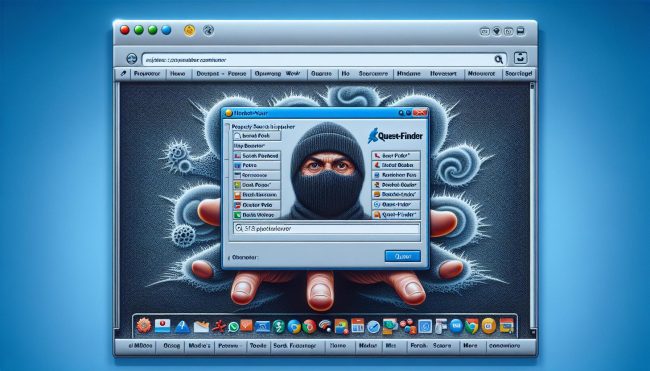
Task: Launch the red running figure dock icon
Action: click(x=218, y=327)
